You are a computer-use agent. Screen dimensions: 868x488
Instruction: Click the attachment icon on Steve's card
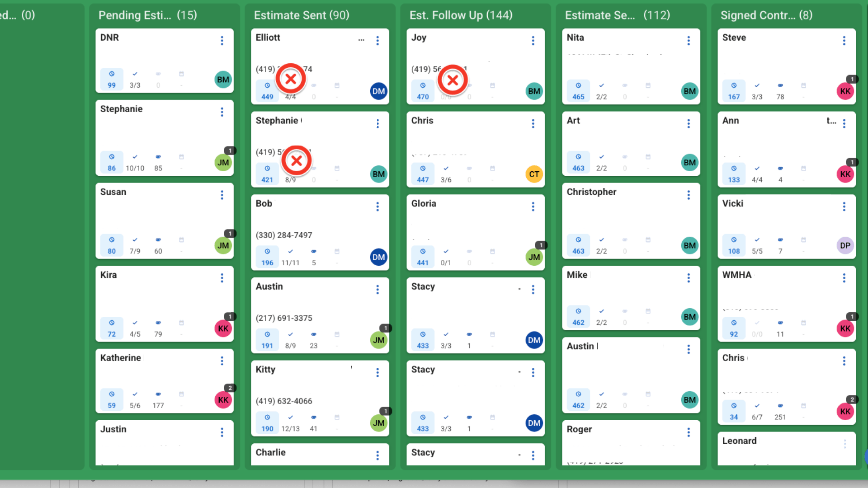(780, 85)
